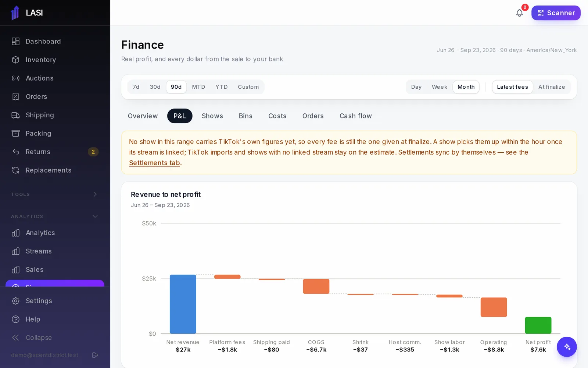The image size is (588, 368).
Task: Select Latest fees mode
Action: tap(512, 87)
